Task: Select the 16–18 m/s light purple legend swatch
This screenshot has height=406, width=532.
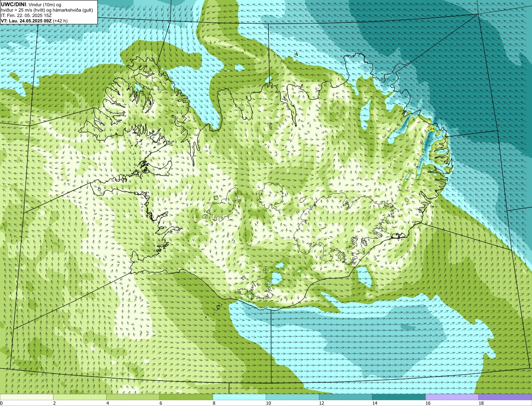Action: [x=452, y=397]
